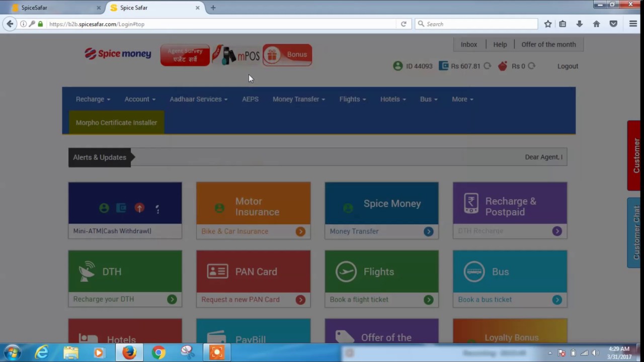Refresh the Rs 607.81 wallet balance
The height and width of the screenshot is (362, 644).
487,66
